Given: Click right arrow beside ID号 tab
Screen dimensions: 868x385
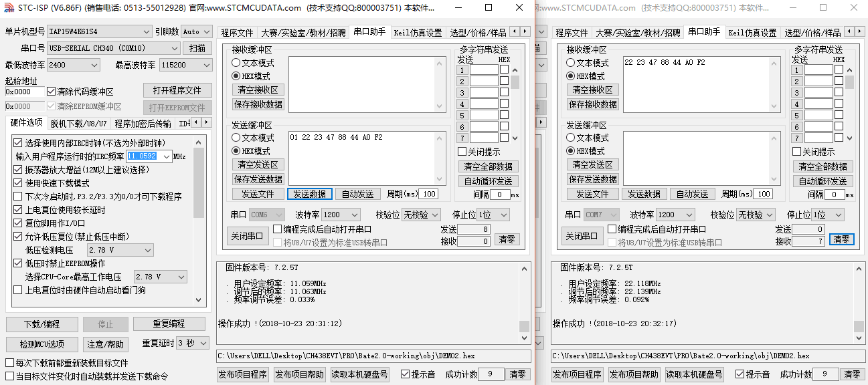Looking at the screenshot, I should click(x=205, y=123).
